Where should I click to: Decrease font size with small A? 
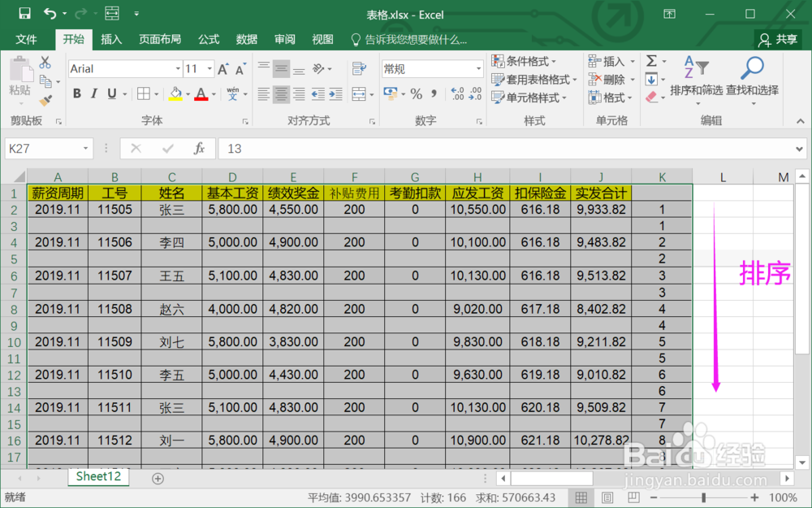241,69
